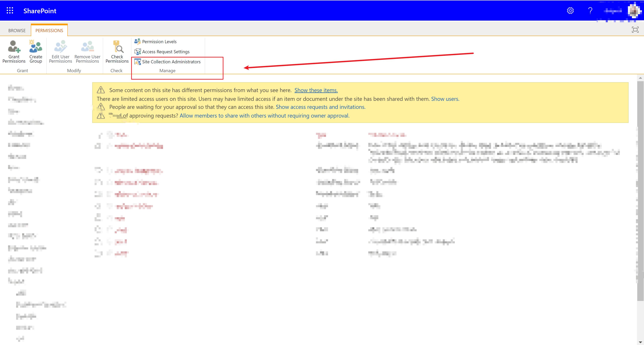Click the page scrollbar down arrow
644x345 pixels.
pos(640,342)
